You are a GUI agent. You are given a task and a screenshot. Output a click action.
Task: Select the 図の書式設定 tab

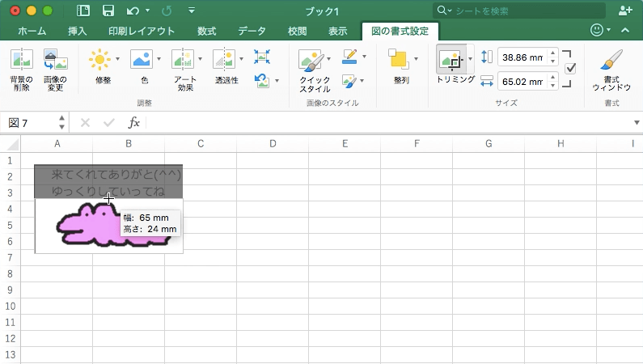pyautogui.click(x=400, y=32)
